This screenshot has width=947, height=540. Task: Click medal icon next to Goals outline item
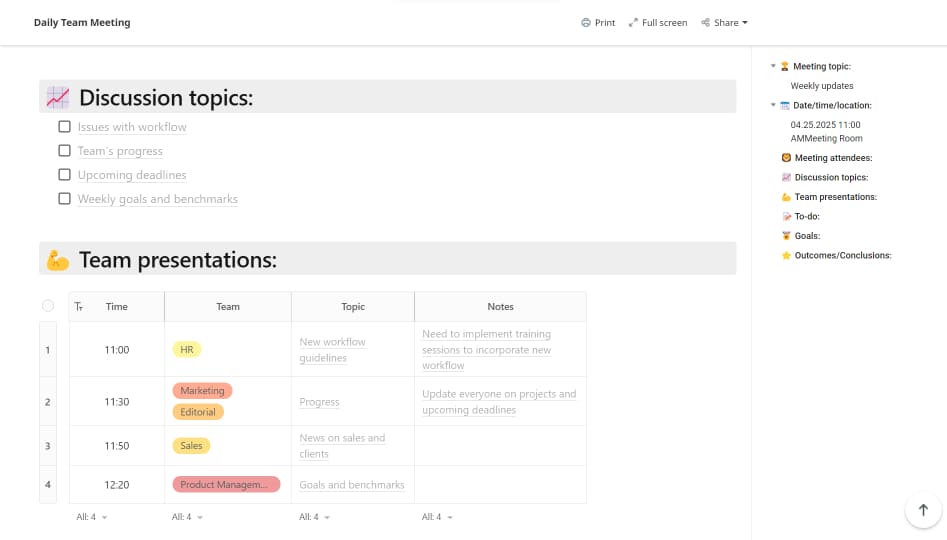coord(786,236)
